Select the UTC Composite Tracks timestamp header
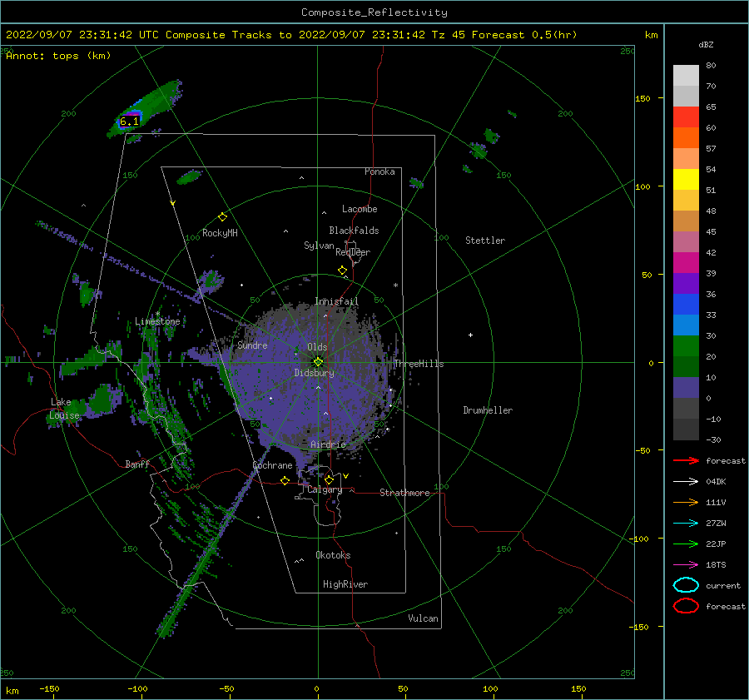 click(291, 35)
